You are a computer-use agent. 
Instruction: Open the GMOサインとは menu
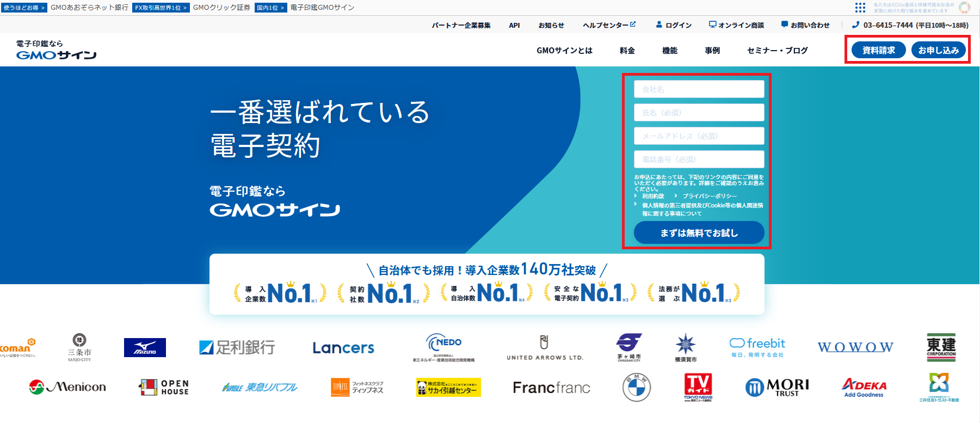564,50
